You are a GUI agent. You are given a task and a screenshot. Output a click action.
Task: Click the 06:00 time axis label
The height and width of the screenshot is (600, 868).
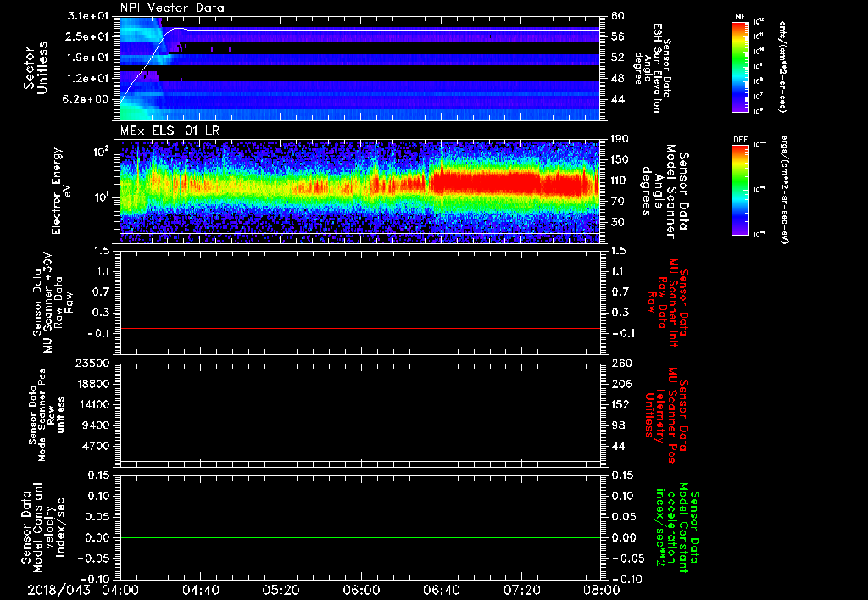[360, 590]
